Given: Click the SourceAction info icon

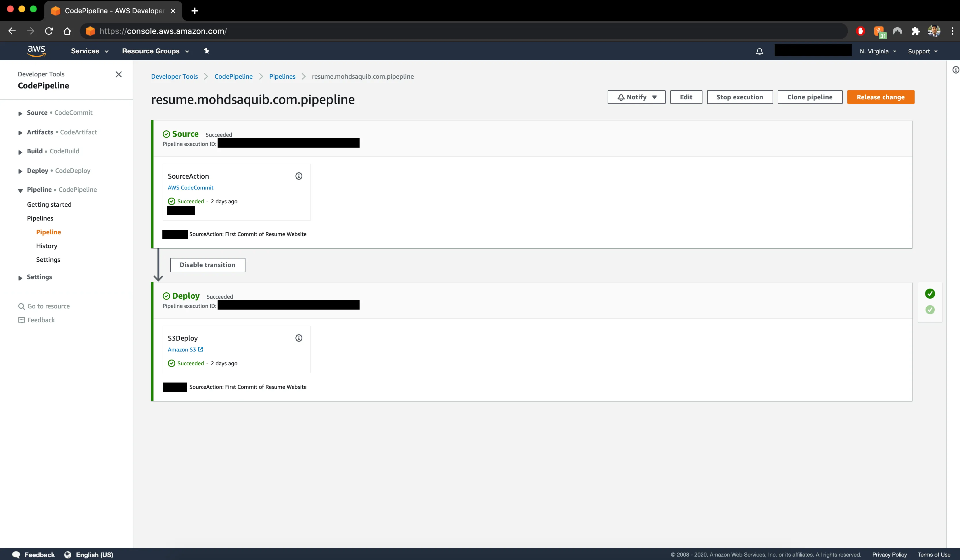Looking at the screenshot, I should click(x=299, y=175).
